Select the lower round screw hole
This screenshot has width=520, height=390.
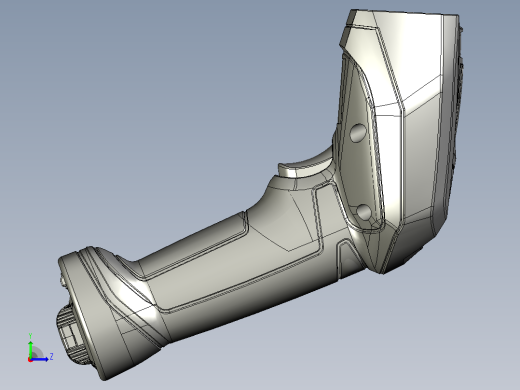(x=364, y=212)
